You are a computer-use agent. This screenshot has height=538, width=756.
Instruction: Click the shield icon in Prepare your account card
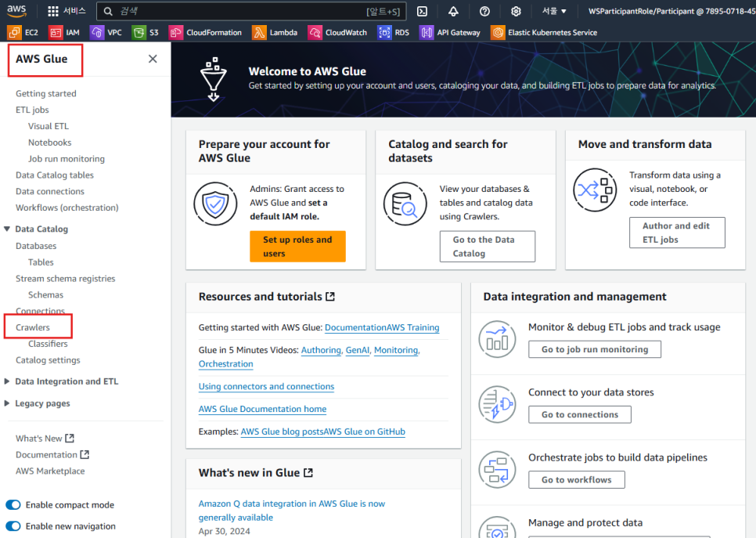[x=215, y=204]
